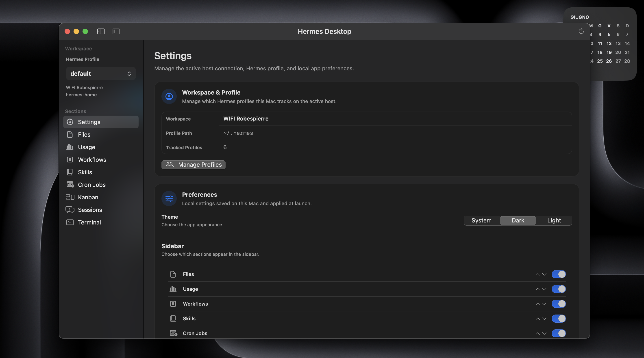Open Cron Jobs section in sidebar
644x358 pixels.
coord(101,185)
